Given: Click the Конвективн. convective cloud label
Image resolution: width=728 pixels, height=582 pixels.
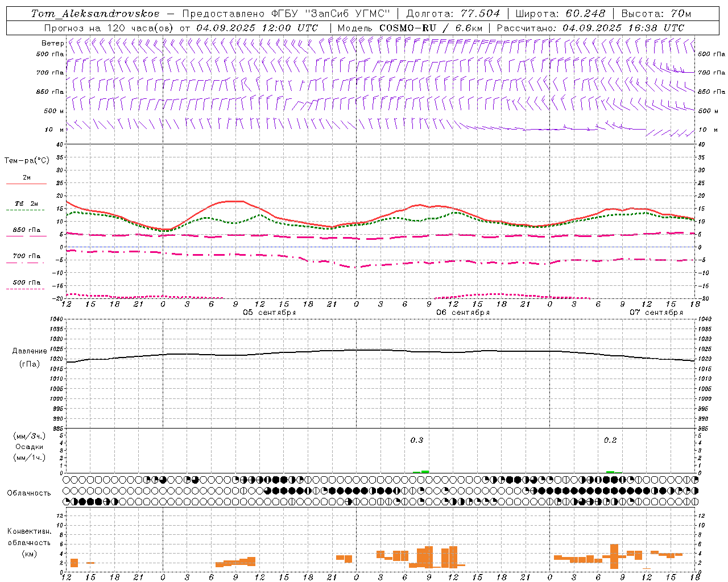Looking at the screenshot, I should (29, 531).
